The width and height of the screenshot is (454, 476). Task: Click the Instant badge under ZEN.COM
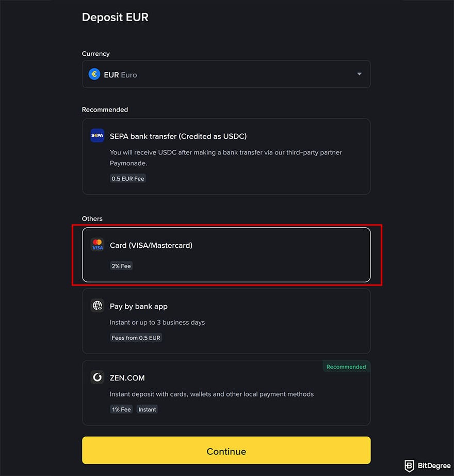[147, 409]
